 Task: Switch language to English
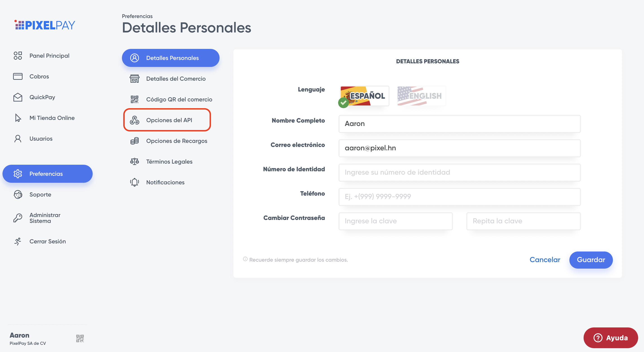click(x=421, y=96)
